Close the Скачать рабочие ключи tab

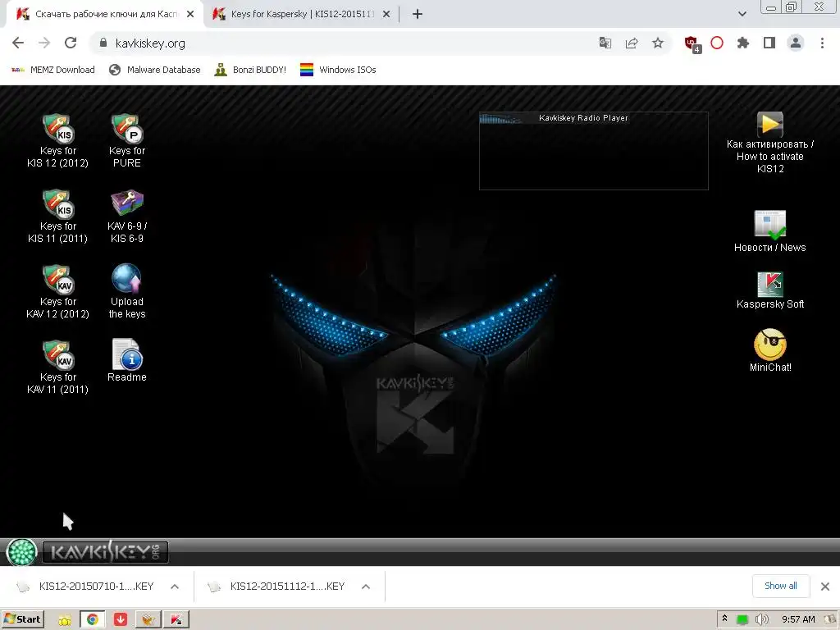(x=190, y=14)
